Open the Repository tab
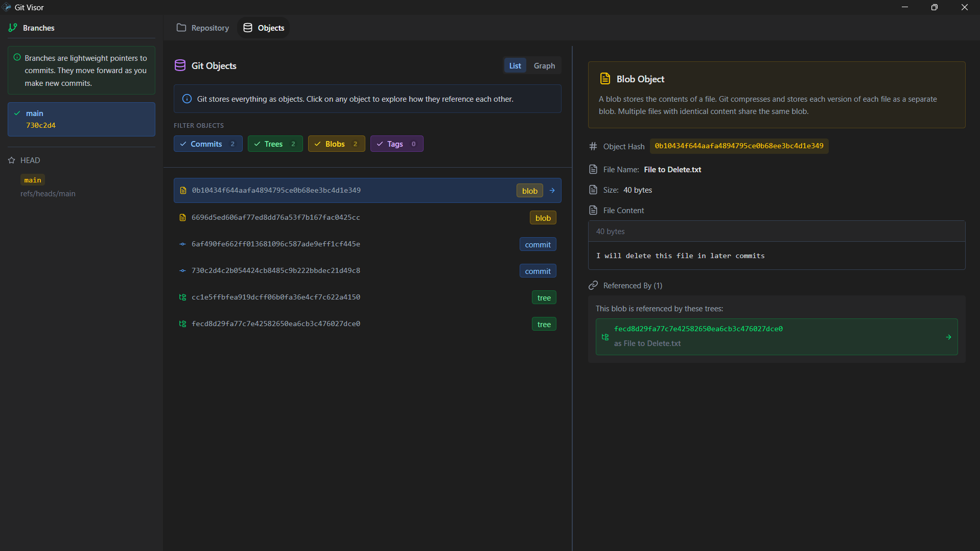 point(203,28)
